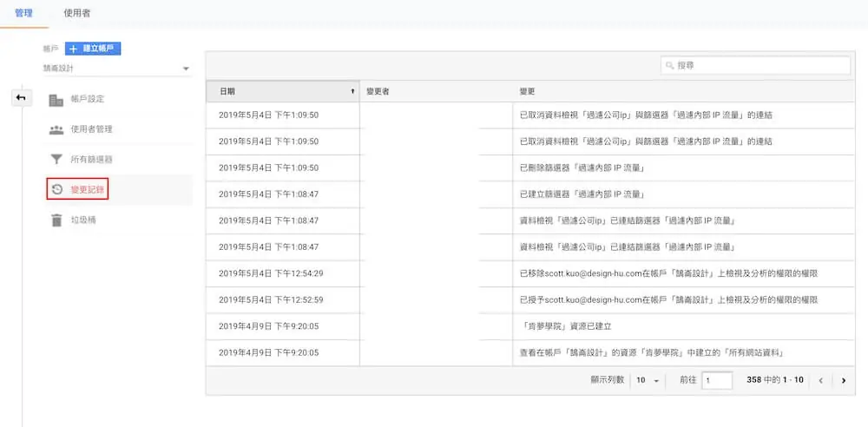The image size is (868, 427).
Task: Open the rows-per-page dropdown showing 10
Action: [x=648, y=380]
